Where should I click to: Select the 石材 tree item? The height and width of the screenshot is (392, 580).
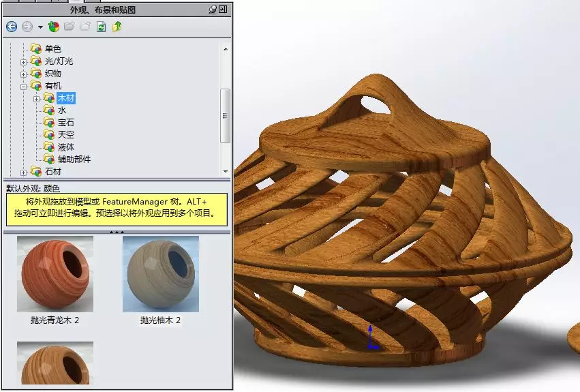[53, 171]
